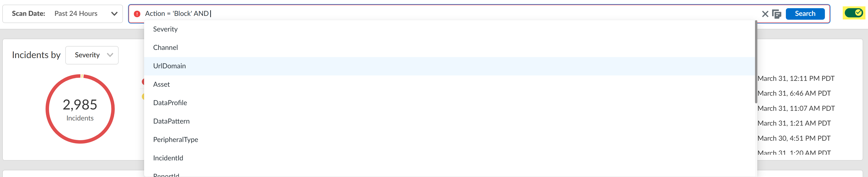Choose the DataProfile suggestion

pos(170,103)
